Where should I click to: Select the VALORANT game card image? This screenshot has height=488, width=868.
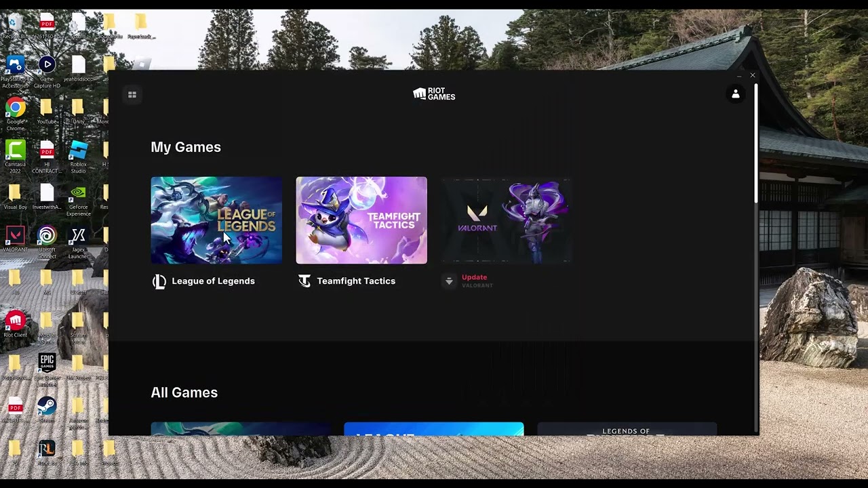point(507,220)
